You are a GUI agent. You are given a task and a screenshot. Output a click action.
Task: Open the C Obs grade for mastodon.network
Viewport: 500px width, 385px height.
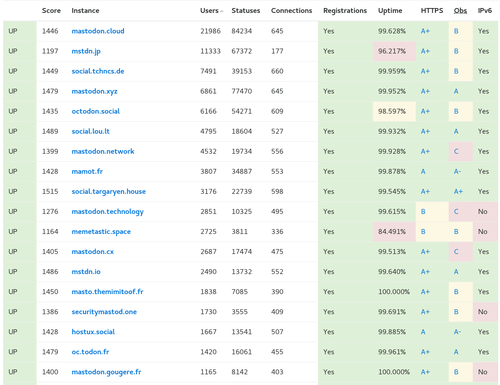pyautogui.click(x=456, y=151)
